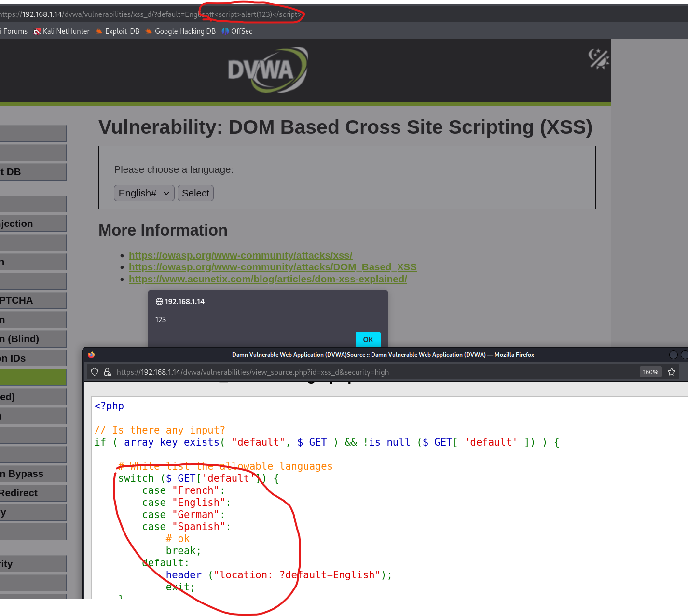
Task: Bookmark source page with star icon
Action: click(671, 372)
